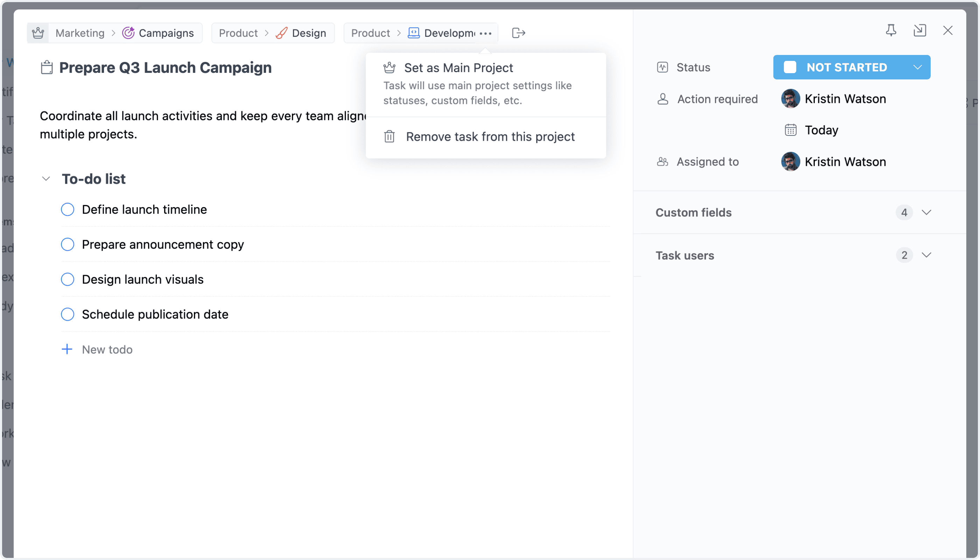Click the calendar icon next to Today
Screen dimensions: 980x560
(x=790, y=130)
